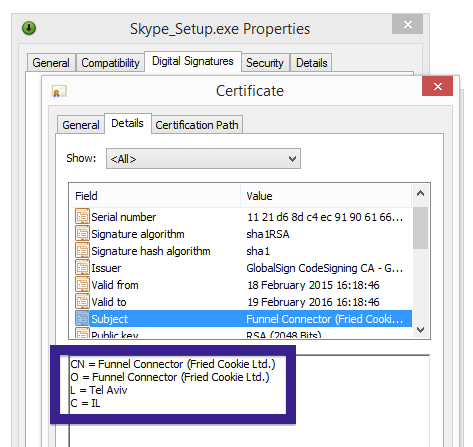Screen dimensions: 473x447
Task: Click the Funnel Connector value in Subject row
Action: tap(325, 319)
